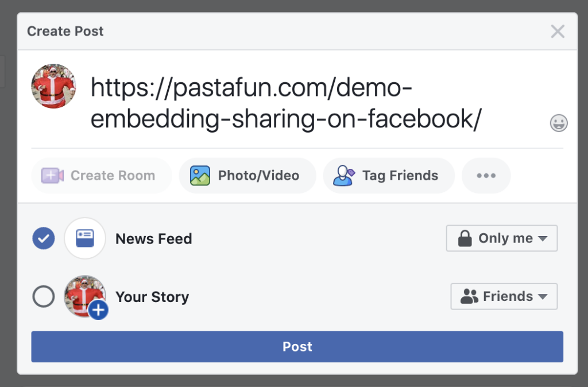Uncheck the News Feed checkmark
588x387 pixels.
(x=44, y=238)
